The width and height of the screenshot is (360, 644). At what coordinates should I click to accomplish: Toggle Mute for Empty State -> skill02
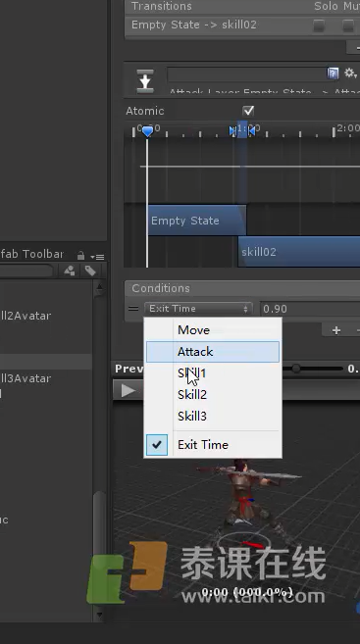click(348, 25)
